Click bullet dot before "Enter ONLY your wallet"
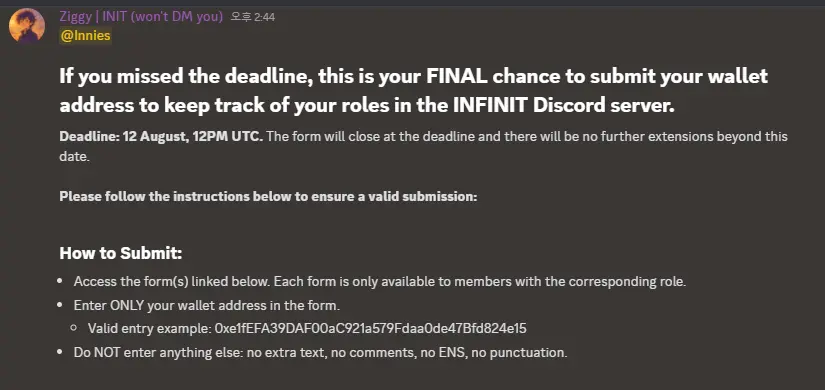 tap(60, 305)
